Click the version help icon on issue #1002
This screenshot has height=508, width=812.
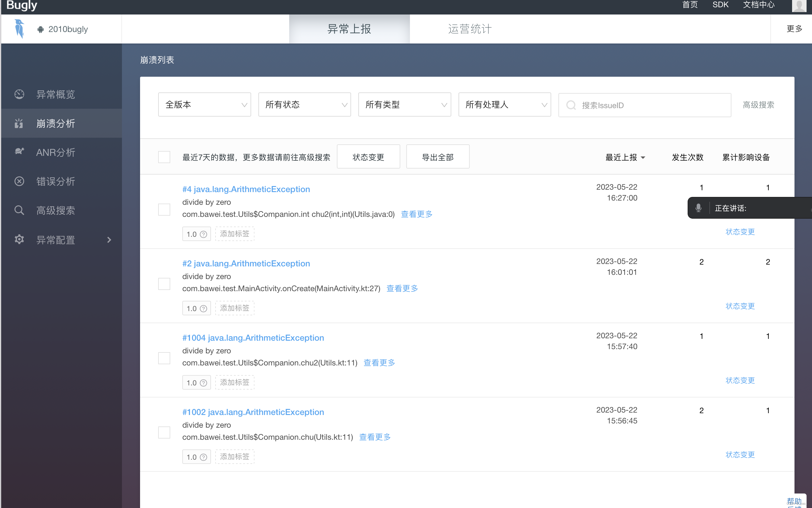(203, 457)
